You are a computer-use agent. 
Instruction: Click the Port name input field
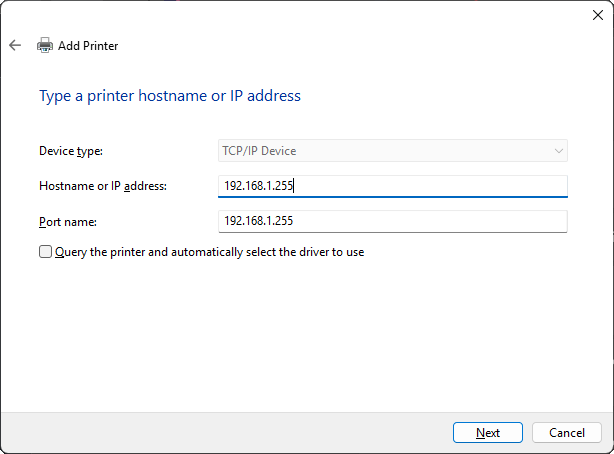click(x=393, y=221)
